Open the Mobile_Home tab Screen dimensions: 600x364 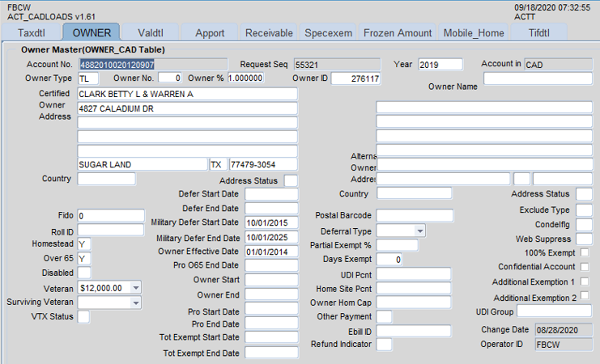[x=473, y=33]
